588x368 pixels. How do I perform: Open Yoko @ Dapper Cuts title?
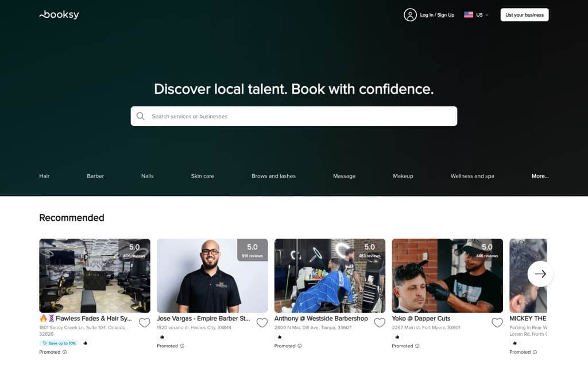pyautogui.click(x=421, y=319)
